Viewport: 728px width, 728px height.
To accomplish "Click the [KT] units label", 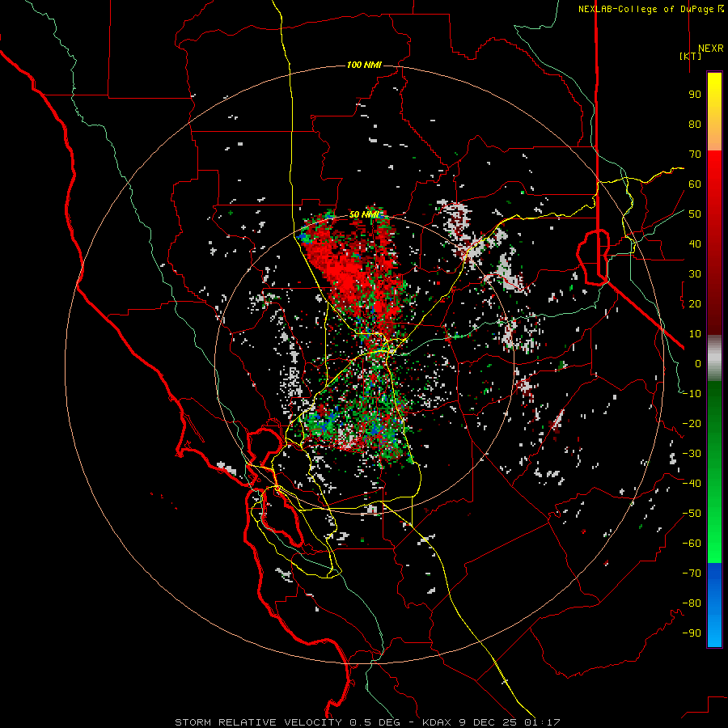I will (690, 56).
